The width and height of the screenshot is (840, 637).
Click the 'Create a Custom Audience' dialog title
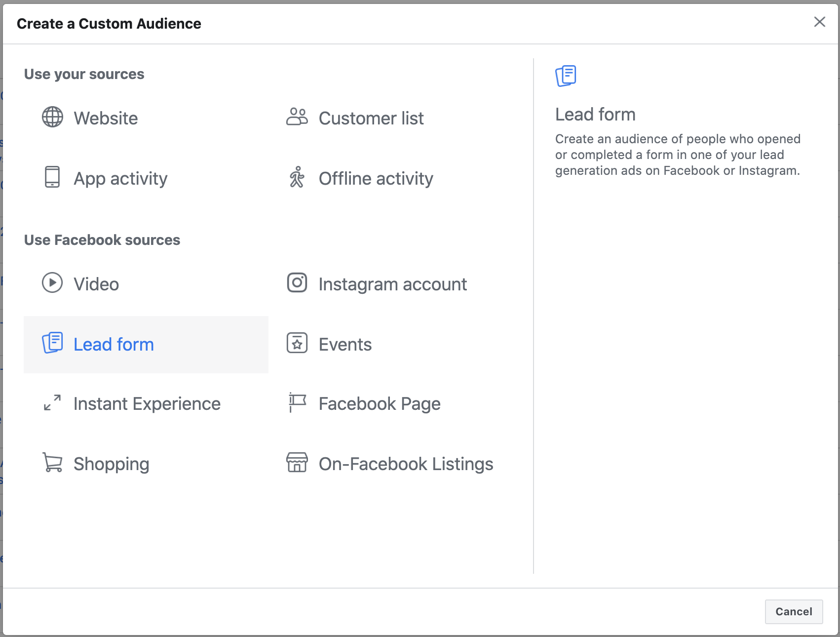coord(109,24)
